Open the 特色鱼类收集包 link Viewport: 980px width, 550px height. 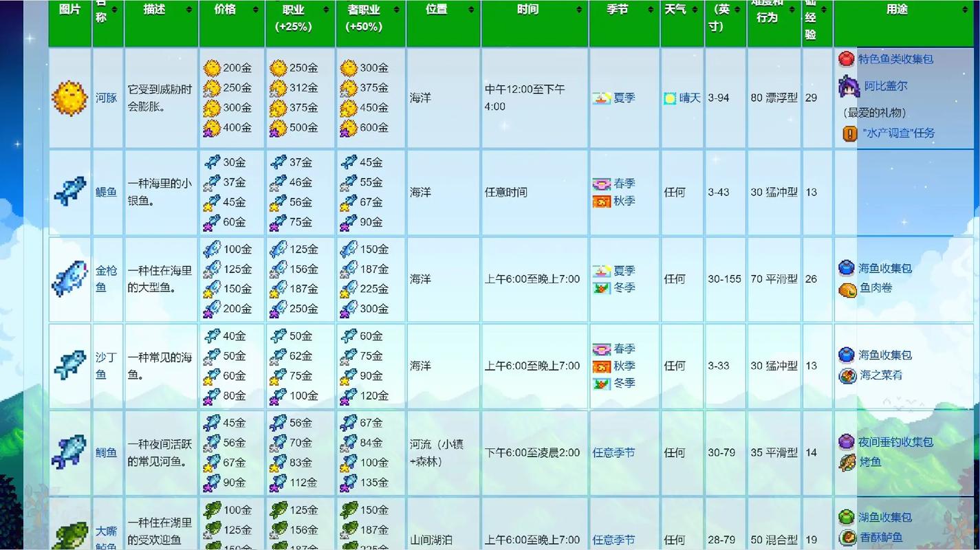coord(896,59)
